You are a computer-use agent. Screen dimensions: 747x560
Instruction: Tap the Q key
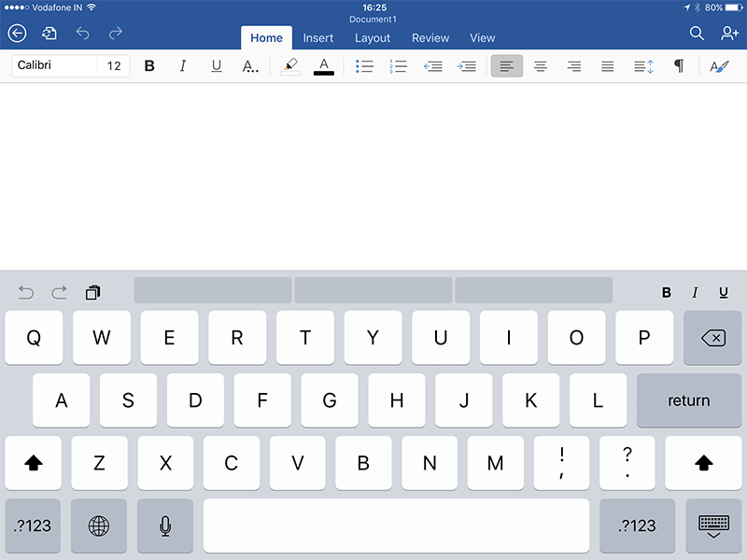pos(34,338)
